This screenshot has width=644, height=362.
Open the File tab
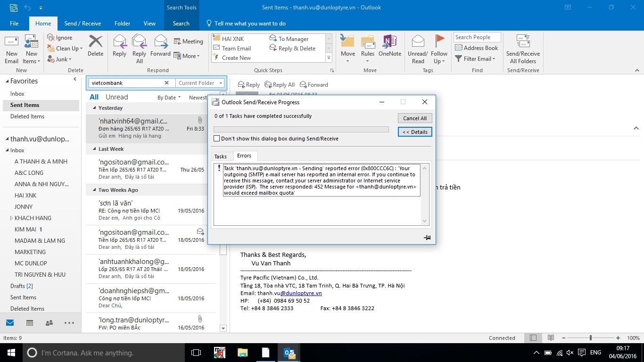tap(14, 23)
